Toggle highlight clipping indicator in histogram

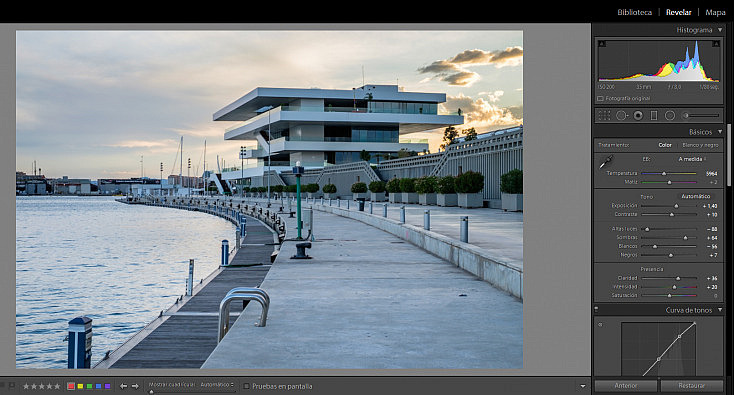[x=716, y=44]
